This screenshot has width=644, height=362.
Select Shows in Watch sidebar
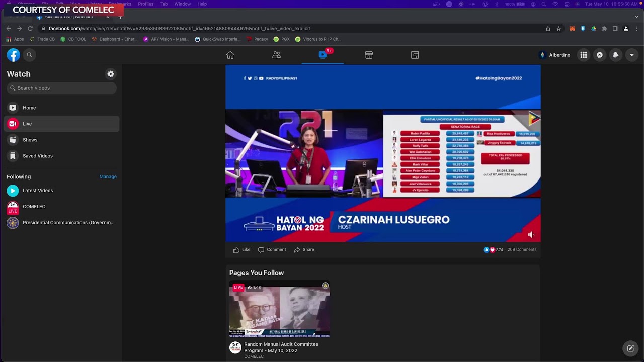click(62, 140)
